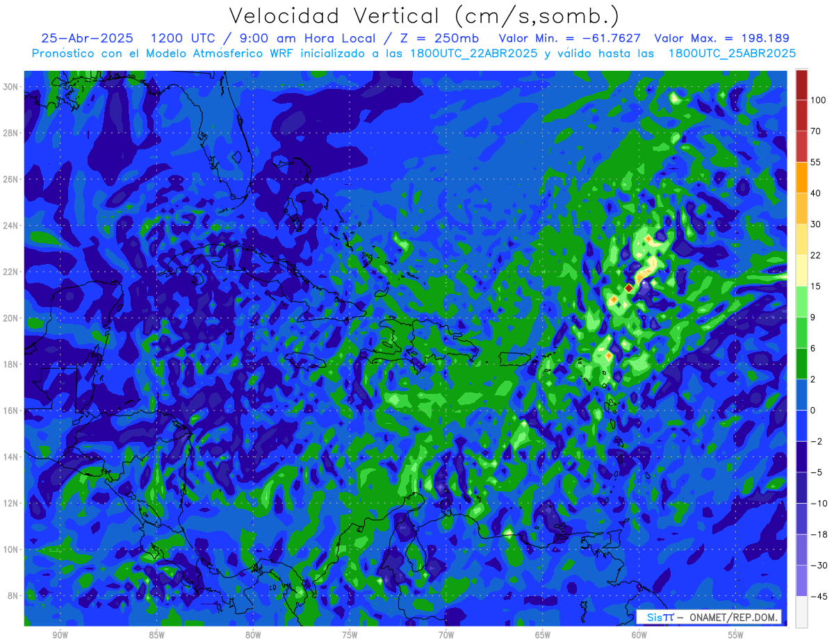Click the SisTT ONAMET/REP.DOM. logo box
The height and width of the screenshot is (644, 834).
pyautogui.click(x=709, y=617)
